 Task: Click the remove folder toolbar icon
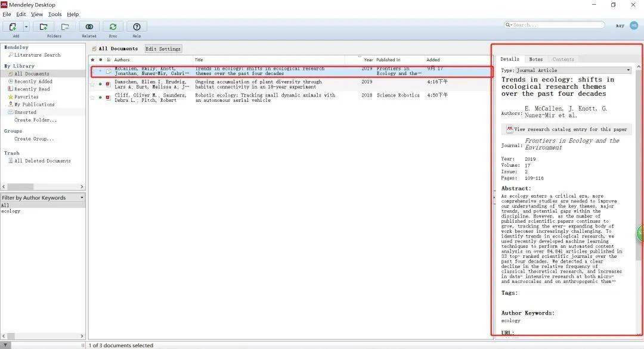pos(65,27)
